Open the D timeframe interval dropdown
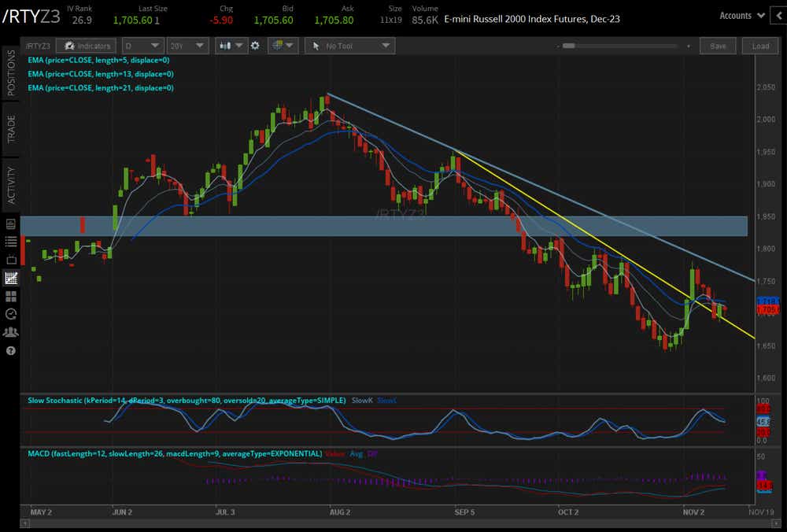Viewport: 787px width, 532px height. coord(144,46)
